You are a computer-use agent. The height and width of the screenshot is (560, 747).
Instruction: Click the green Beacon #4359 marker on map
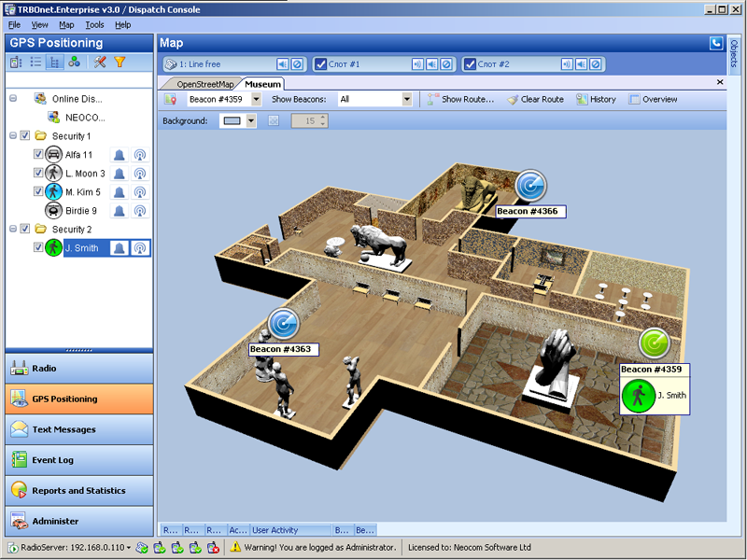tap(655, 343)
